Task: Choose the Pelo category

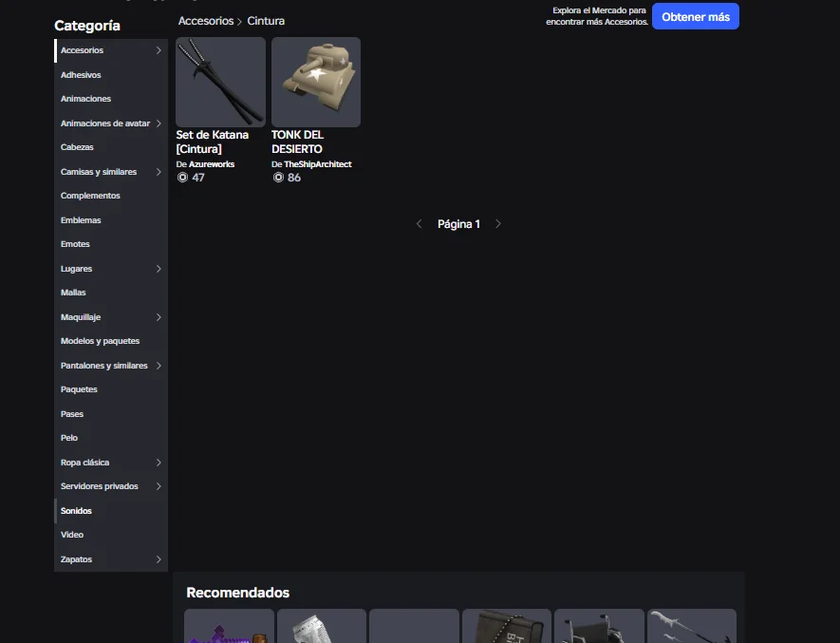Action: [69, 438]
